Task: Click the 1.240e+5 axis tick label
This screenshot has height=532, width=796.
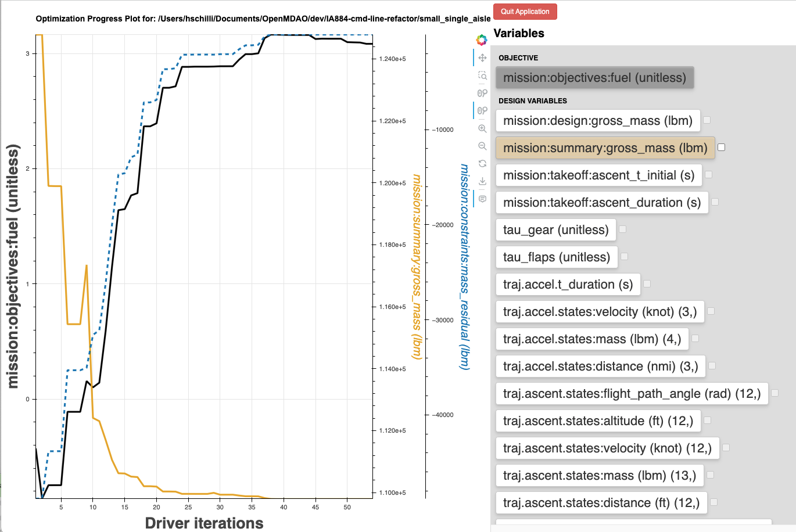Action: [x=393, y=59]
